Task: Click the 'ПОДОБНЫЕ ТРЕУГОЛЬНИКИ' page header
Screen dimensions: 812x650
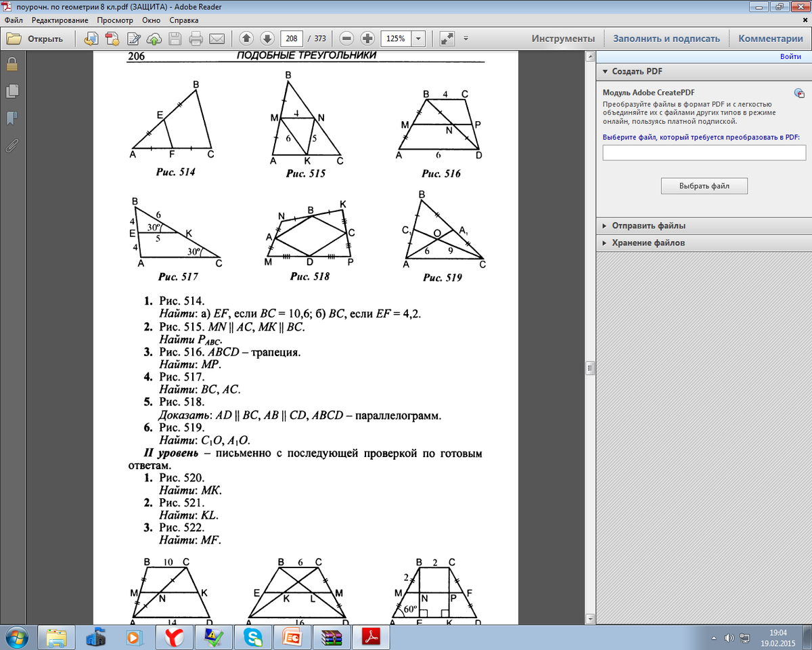Action: pyautogui.click(x=307, y=56)
